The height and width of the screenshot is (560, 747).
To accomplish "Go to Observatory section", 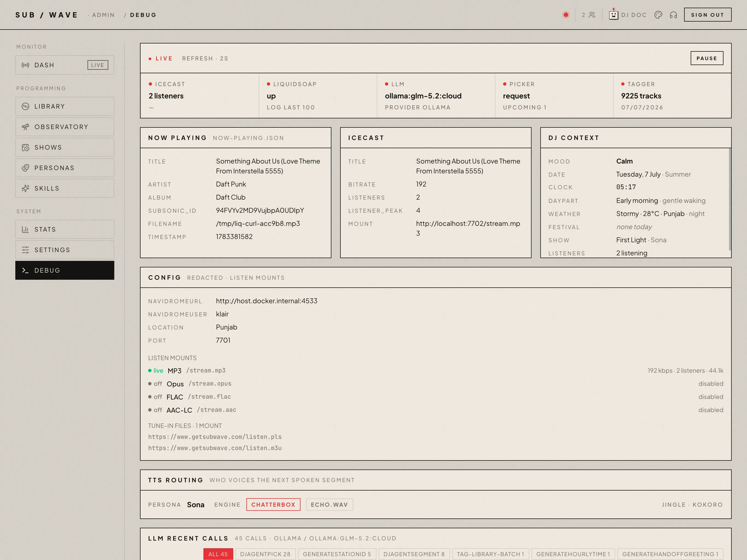I will (x=65, y=127).
